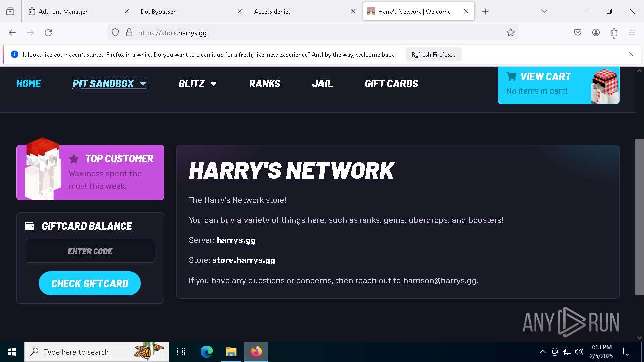Open a new tab with plus
The height and width of the screenshot is (362, 644).
(485, 11)
